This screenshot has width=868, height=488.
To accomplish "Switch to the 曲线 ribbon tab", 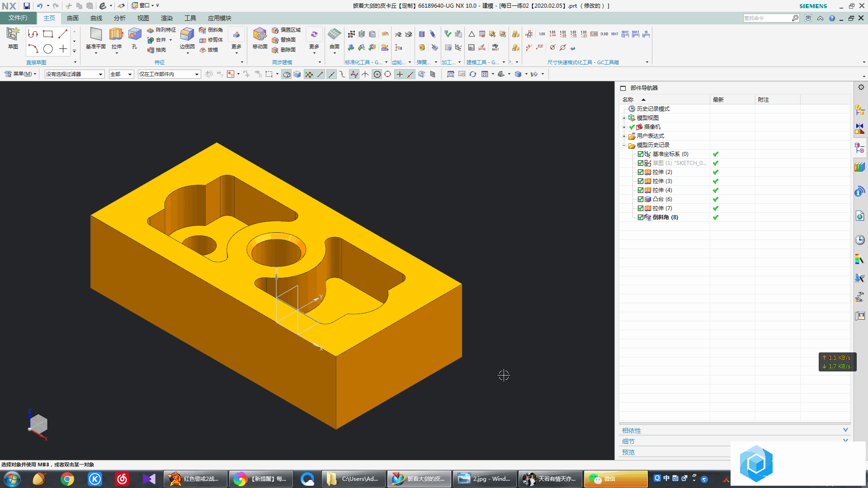I will coord(96,18).
